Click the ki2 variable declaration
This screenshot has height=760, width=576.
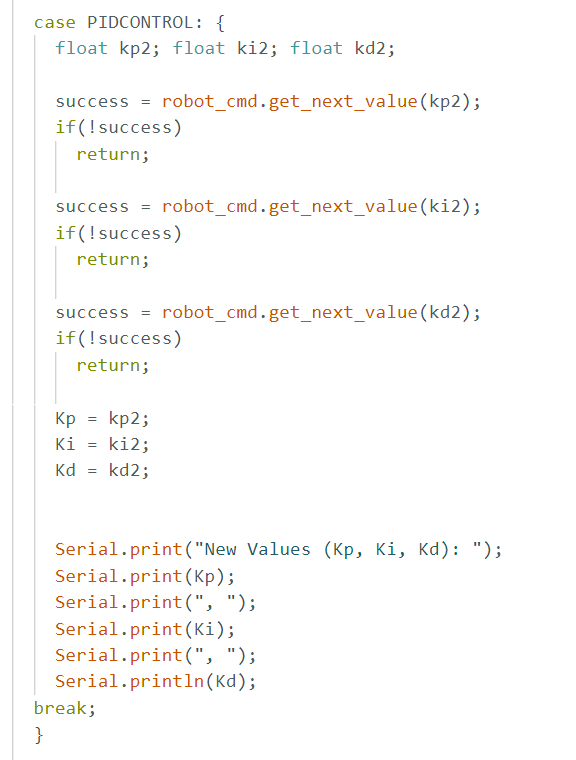[257, 48]
